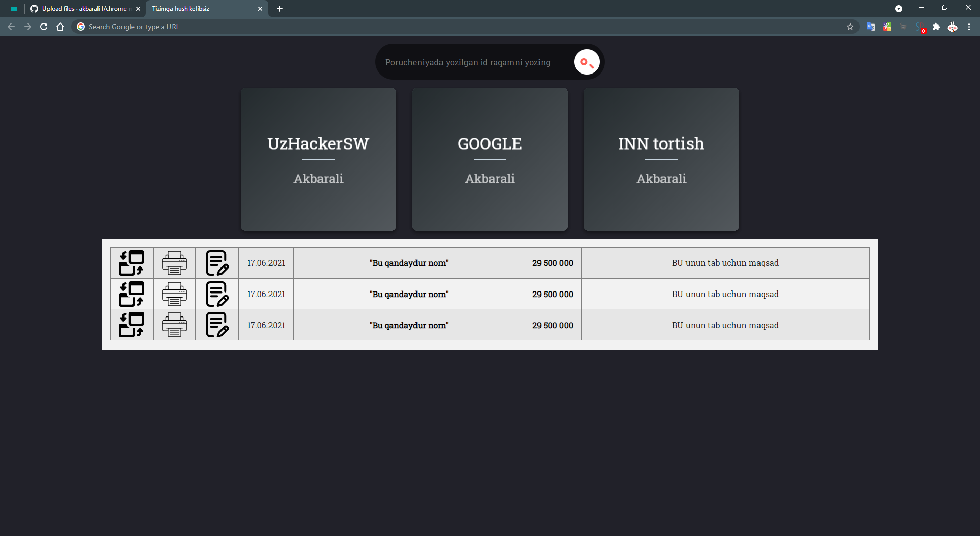Click the printer icon in the third table row
Screen dimensions: 980x536
click(175, 325)
